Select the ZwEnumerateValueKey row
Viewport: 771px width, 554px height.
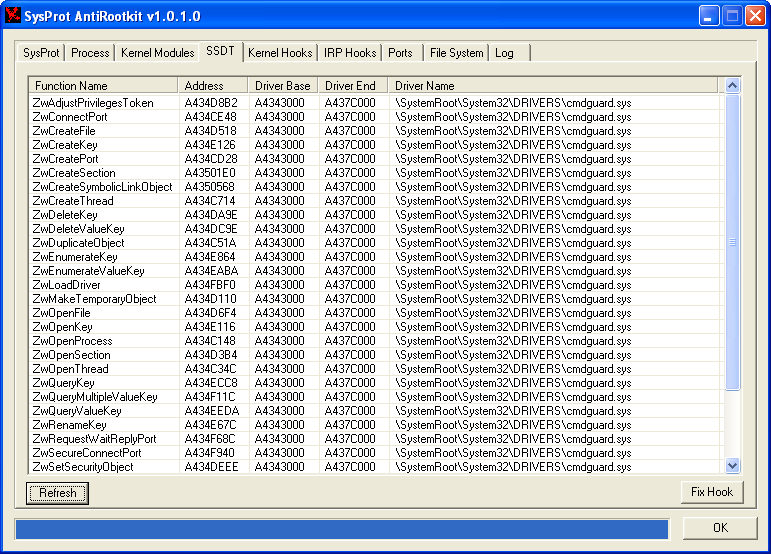374,271
